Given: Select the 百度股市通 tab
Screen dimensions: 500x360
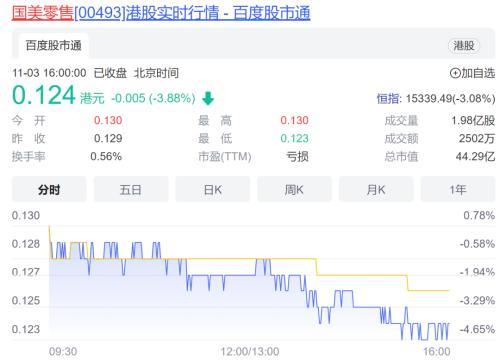Looking at the screenshot, I should tap(53, 46).
